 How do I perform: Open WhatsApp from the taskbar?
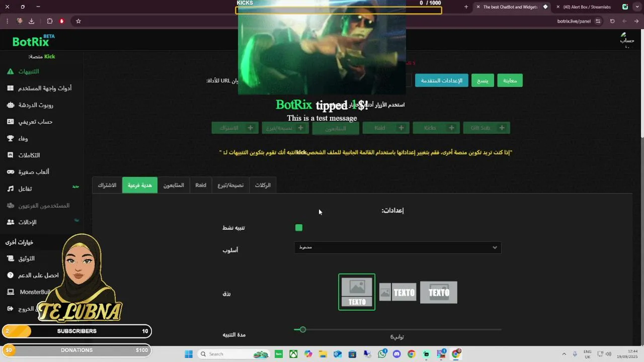(382, 354)
